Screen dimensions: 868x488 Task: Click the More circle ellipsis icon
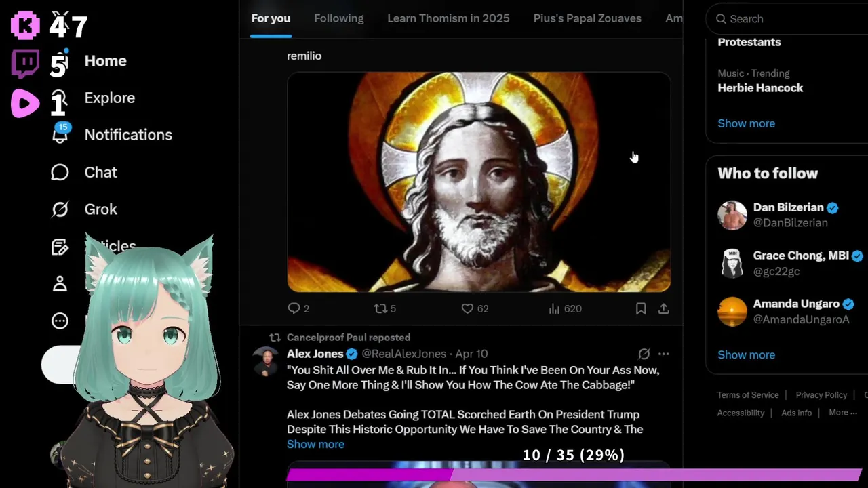(60, 321)
